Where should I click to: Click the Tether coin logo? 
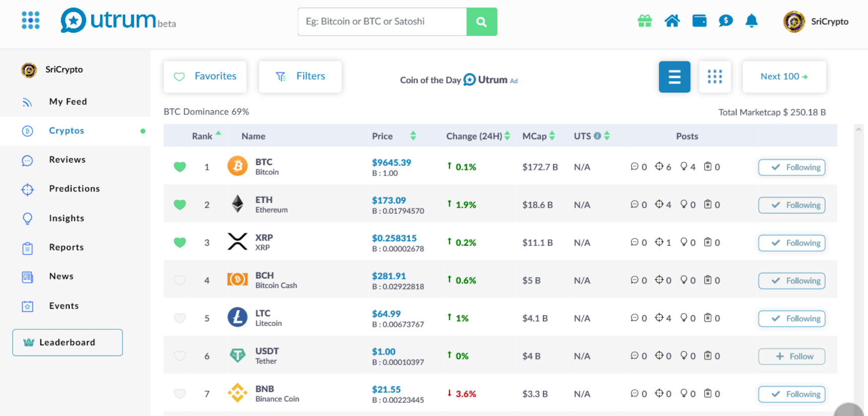[x=237, y=355]
